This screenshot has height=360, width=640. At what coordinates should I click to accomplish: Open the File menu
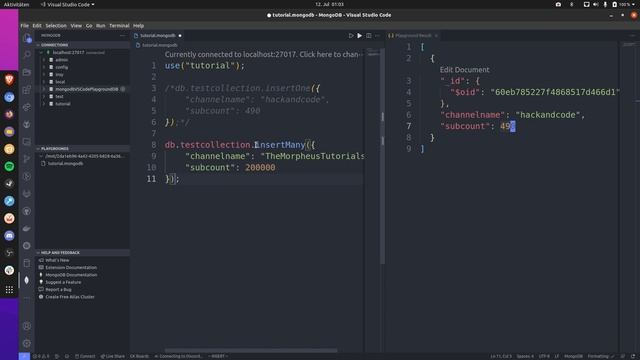24,25
